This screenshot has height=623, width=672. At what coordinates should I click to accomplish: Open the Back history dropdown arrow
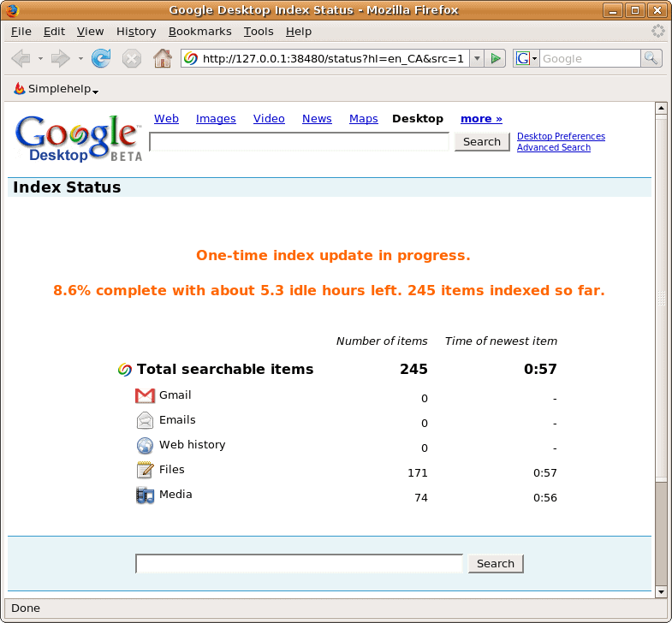pyautogui.click(x=40, y=58)
